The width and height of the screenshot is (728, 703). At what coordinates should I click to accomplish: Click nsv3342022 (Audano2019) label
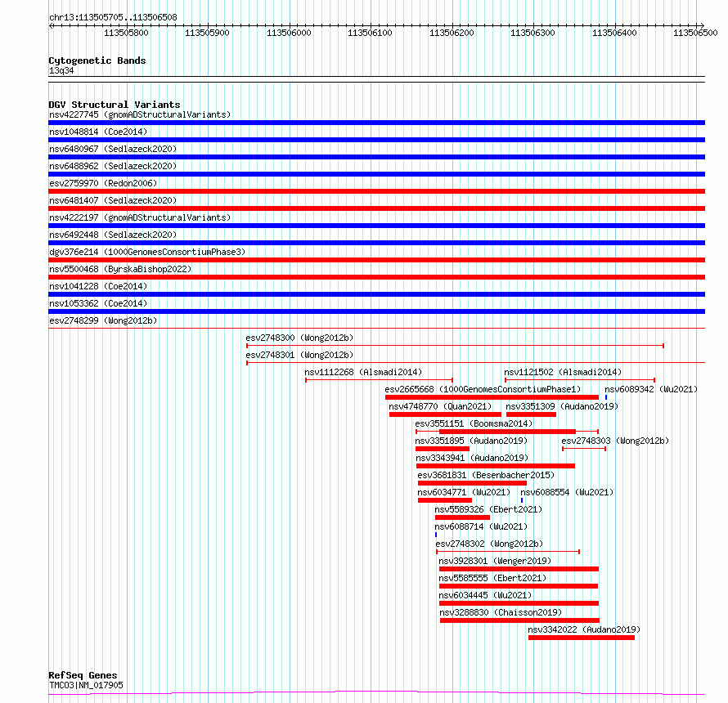click(584, 629)
